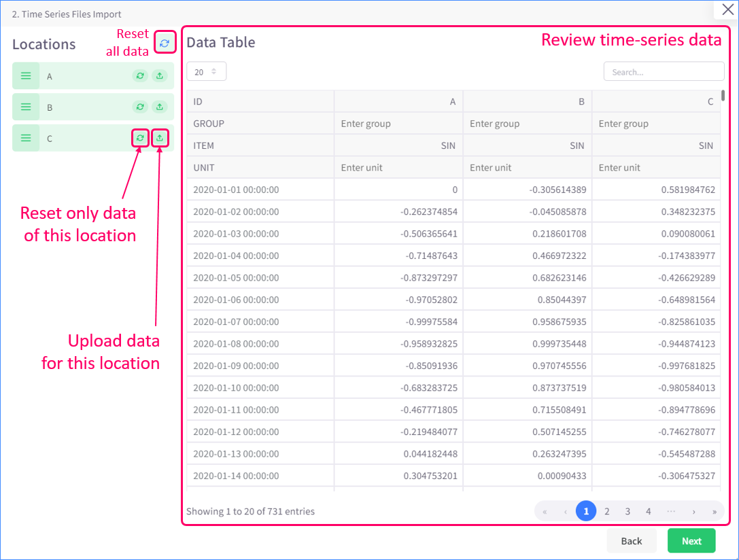Click the ITEM row label
This screenshot has width=739, height=560.
click(260, 145)
